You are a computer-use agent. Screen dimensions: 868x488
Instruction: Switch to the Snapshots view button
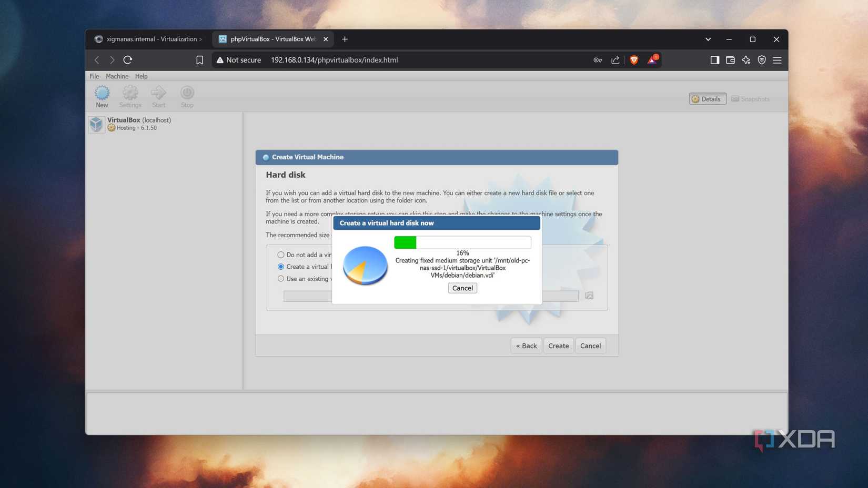(x=750, y=99)
